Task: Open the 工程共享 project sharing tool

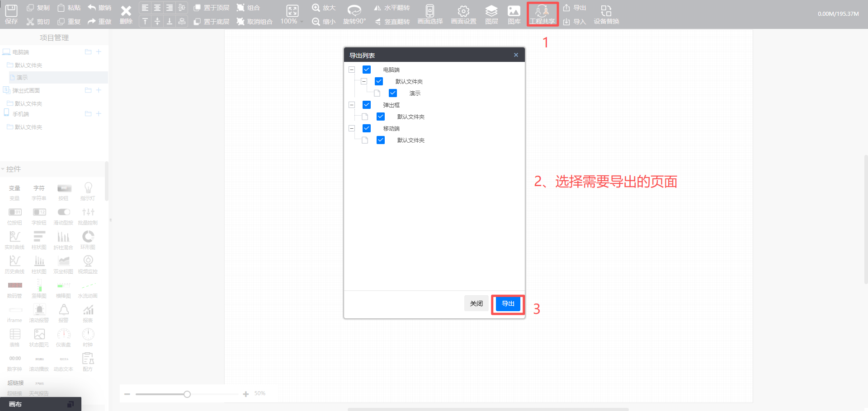Action: 542,14
